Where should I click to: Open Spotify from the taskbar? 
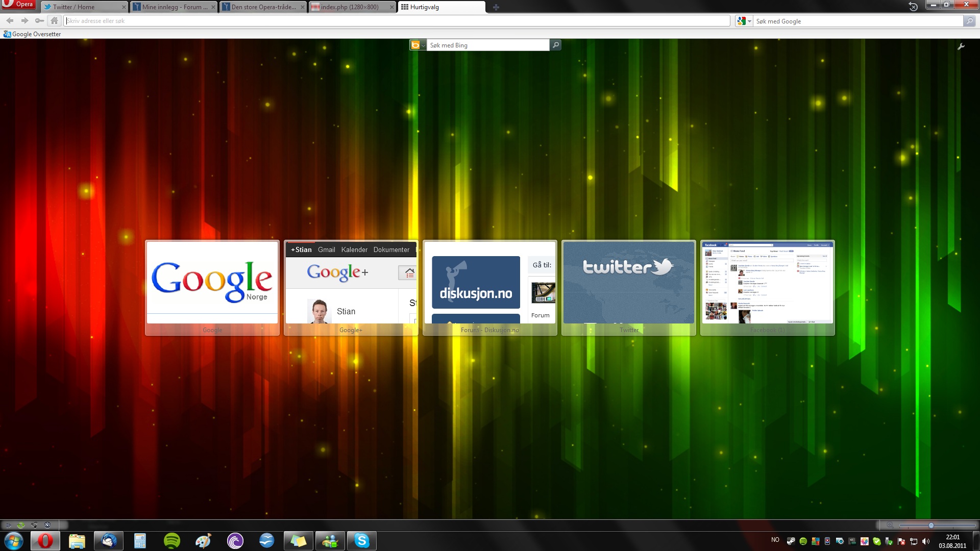(172, 541)
